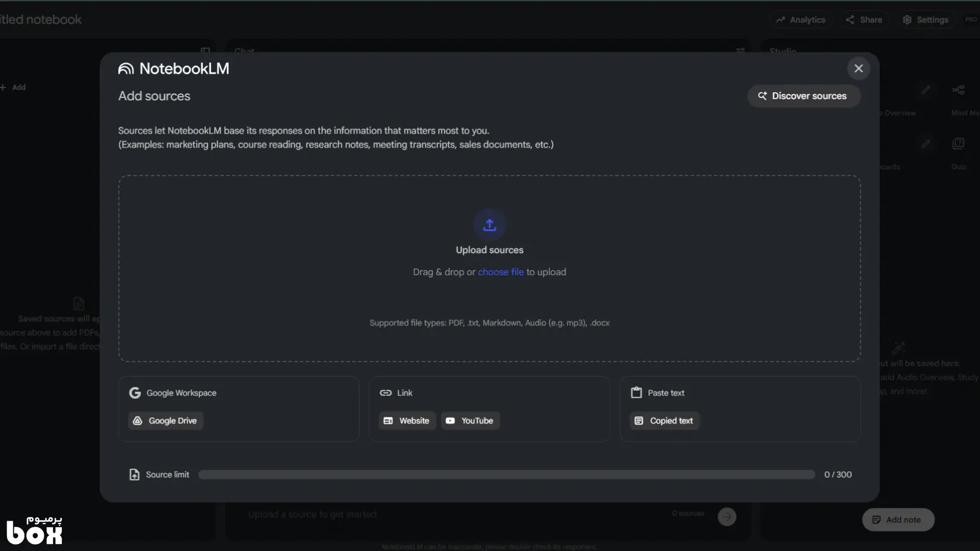
Task: Click Add in the Sources panel
Action: point(13,87)
